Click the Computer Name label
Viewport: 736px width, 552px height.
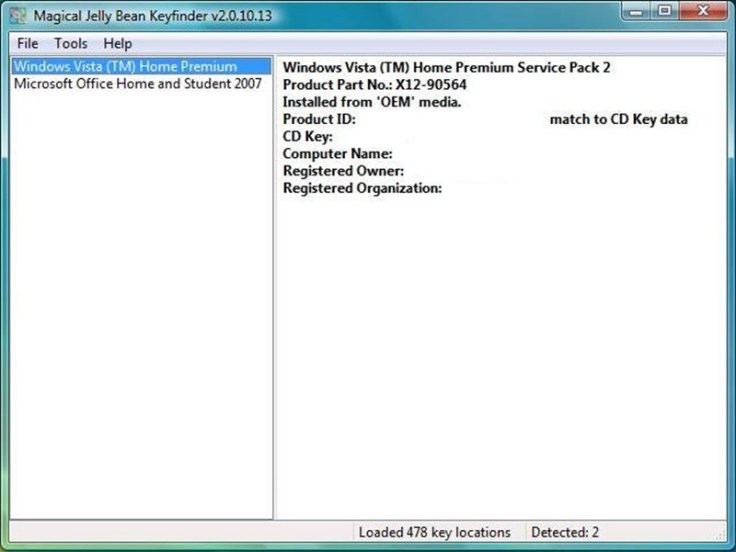pyautogui.click(x=337, y=154)
